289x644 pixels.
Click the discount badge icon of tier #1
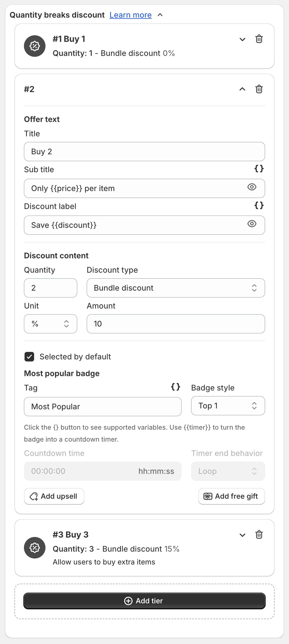[x=35, y=46]
